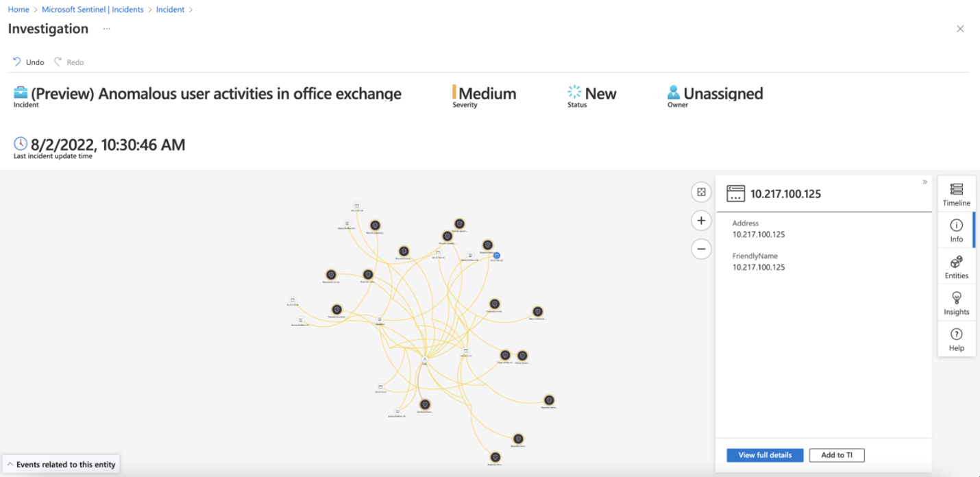Expand Events related to this entity
The height and width of the screenshot is (477, 980).
61,464
